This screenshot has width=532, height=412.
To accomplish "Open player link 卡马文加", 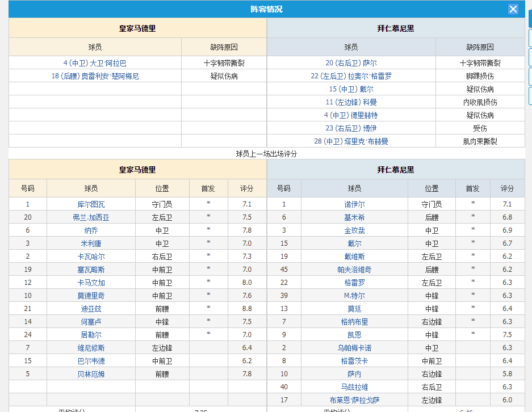I will pyautogui.click(x=91, y=283).
